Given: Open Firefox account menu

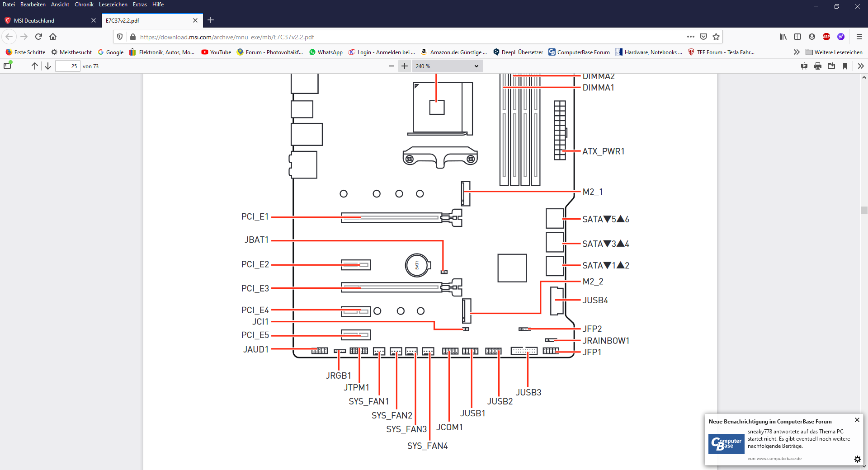Looking at the screenshot, I should pos(812,37).
